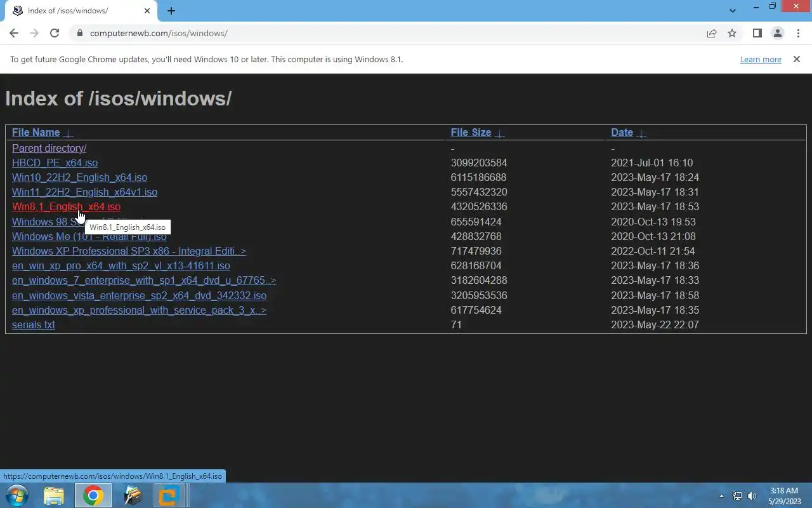
Task: Click date 2022-Oct-11 21:54
Action: click(653, 251)
